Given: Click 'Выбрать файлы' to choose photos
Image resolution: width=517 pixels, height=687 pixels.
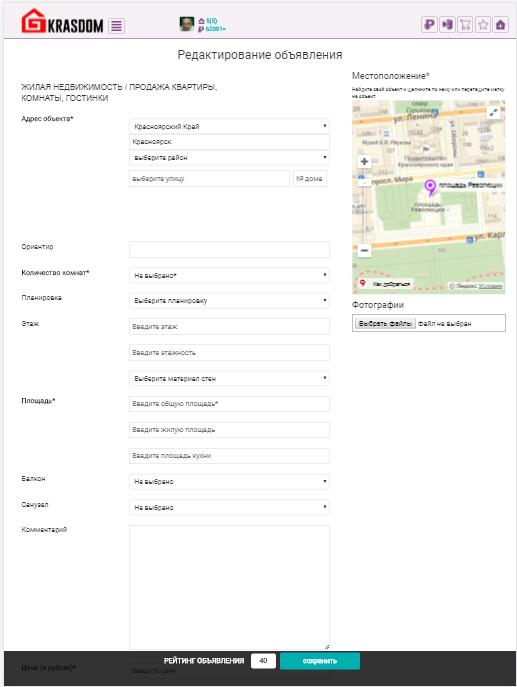Looking at the screenshot, I should click(x=385, y=324).
